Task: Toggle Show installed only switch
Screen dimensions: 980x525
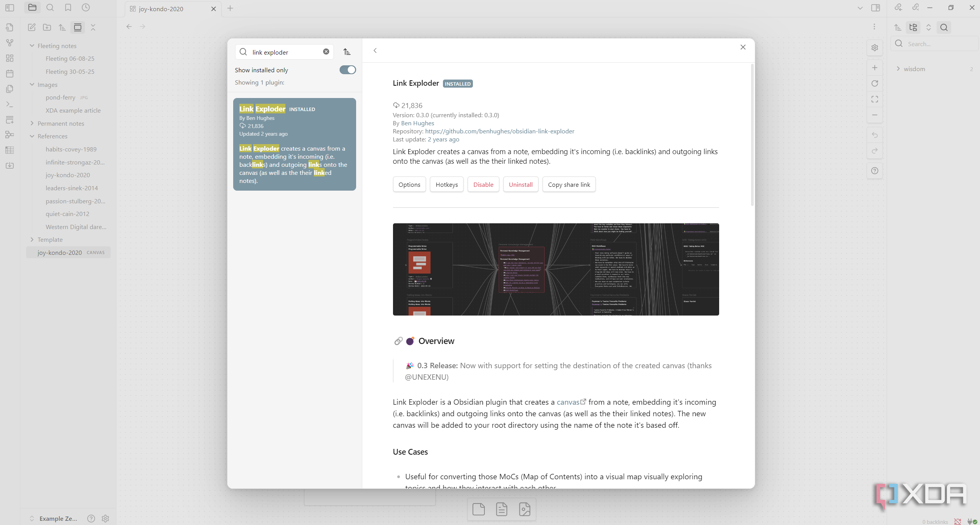Action: [348, 70]
